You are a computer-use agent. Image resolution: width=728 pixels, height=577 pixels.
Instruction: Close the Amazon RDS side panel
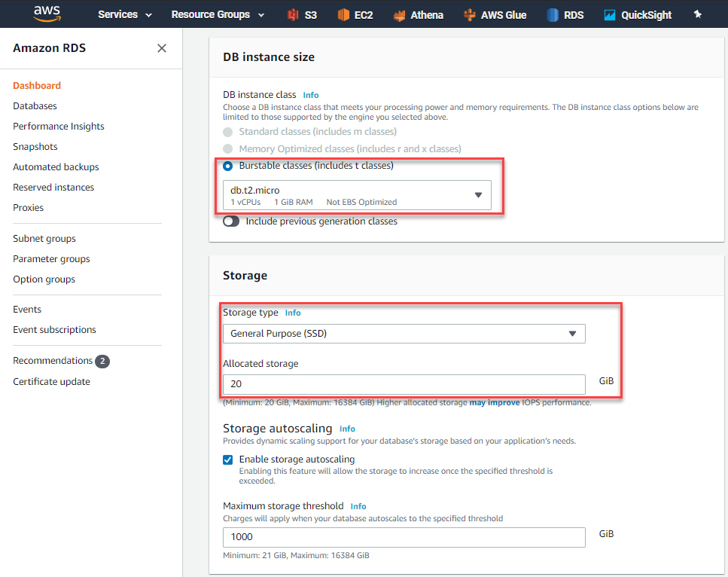162,48
